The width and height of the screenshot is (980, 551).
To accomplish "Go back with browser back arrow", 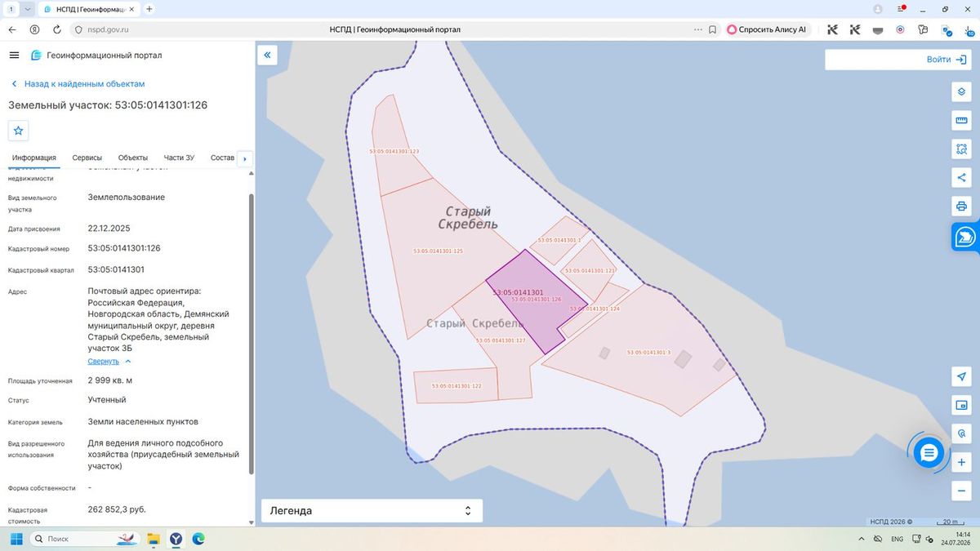I will click(11, 29).
